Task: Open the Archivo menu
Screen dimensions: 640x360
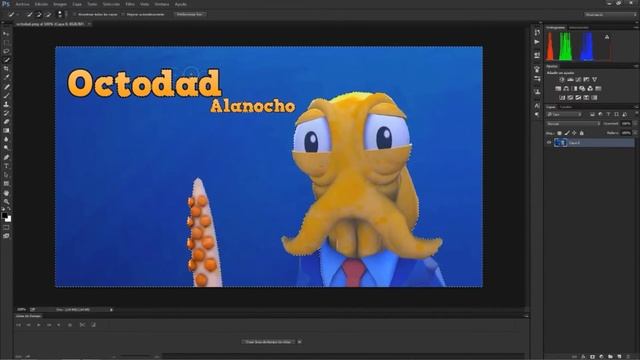Action: [22, 4]
